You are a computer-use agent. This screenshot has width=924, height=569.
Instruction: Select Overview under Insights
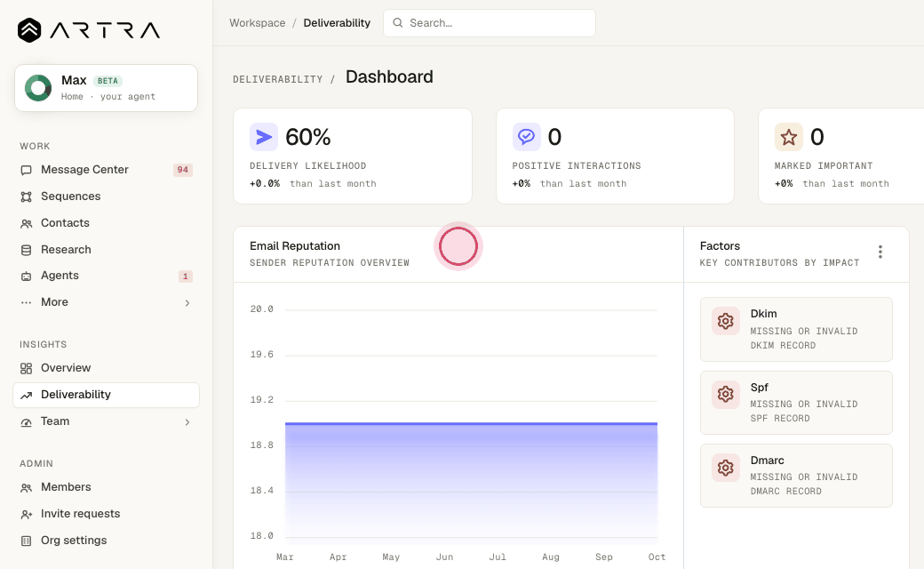click(x=106, y=368)
